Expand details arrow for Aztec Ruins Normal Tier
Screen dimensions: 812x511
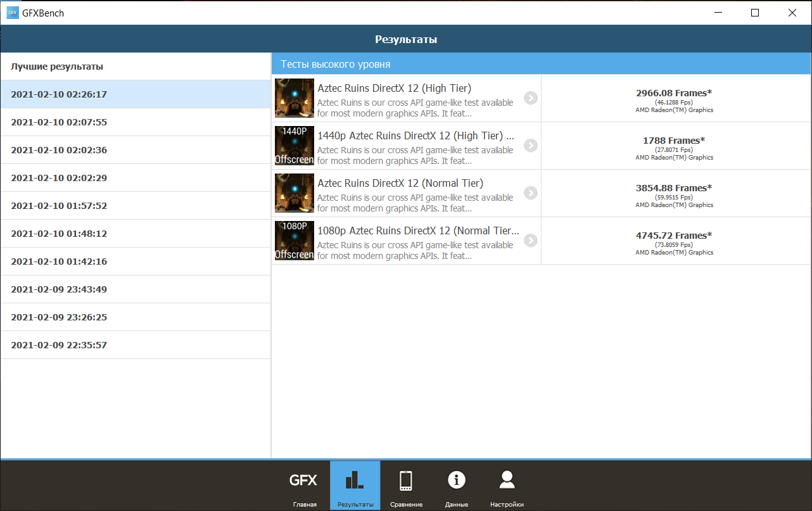[x=531, y=192]
